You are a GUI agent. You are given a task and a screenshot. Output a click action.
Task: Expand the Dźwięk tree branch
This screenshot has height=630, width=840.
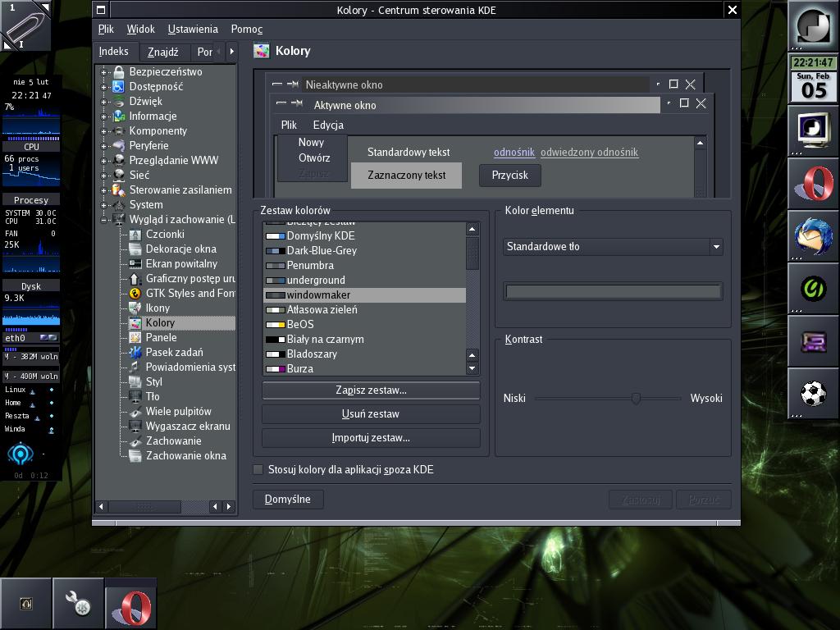click(104, 101)
